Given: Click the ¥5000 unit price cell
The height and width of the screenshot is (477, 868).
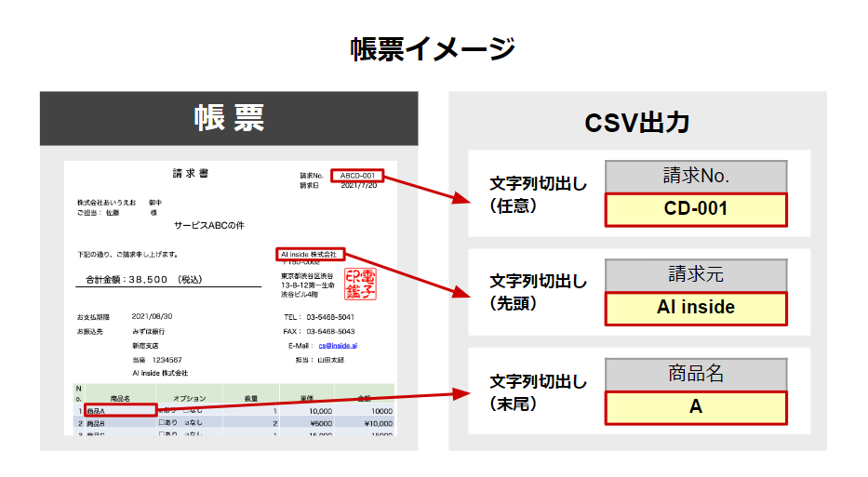Looking at the screenshot, I should 321,423.
